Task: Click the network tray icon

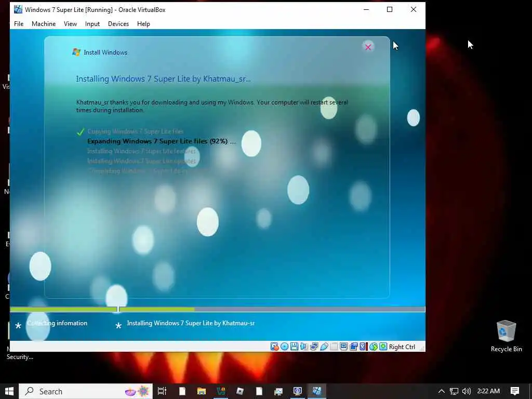Action: [454, 391]
